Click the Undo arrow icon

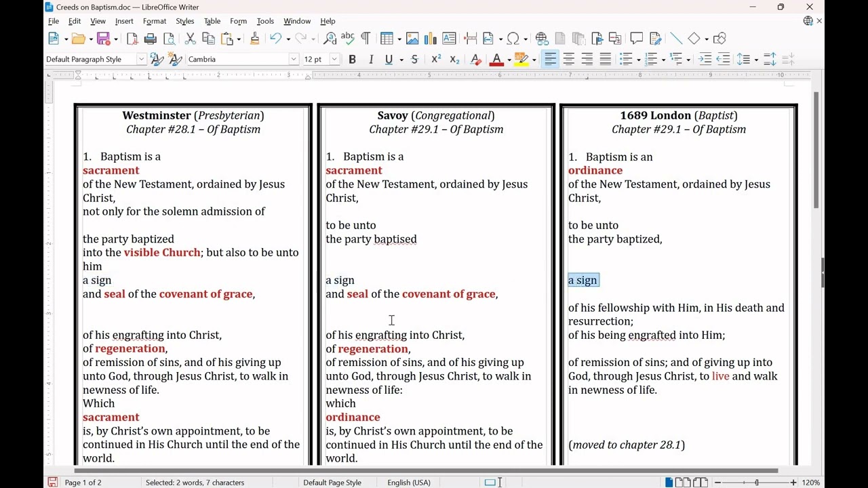tap(275, 39)
